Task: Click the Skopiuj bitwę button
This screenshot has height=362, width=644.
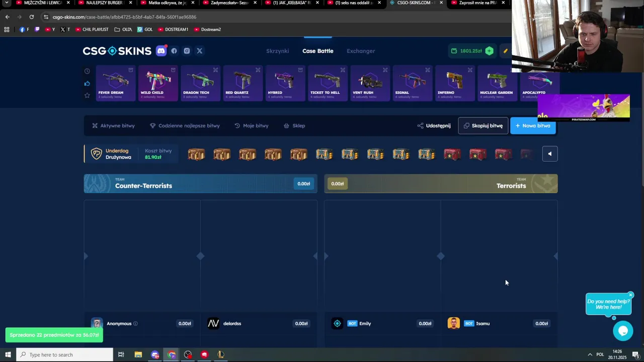Action: pos(483,126)
